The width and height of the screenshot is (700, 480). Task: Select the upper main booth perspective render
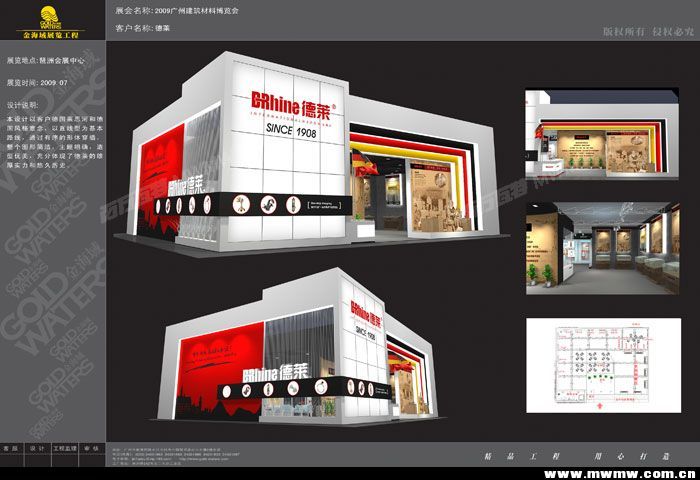(311, 153)
